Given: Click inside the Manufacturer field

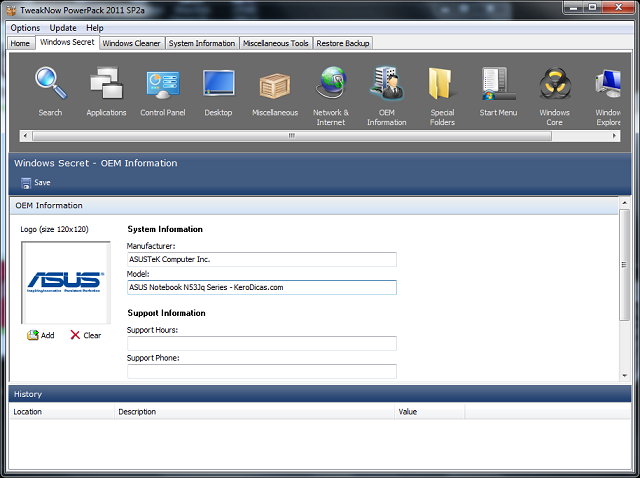Looking at the screenshot, I should (262, 259).
